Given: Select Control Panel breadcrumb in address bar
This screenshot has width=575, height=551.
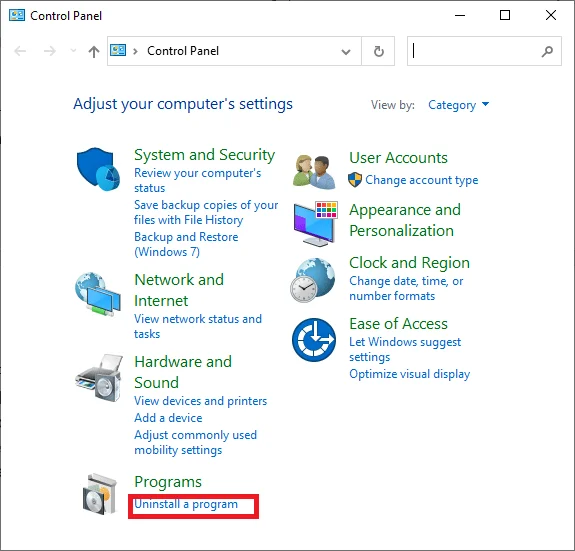Looking at the screenshot, I should (183, 51).
